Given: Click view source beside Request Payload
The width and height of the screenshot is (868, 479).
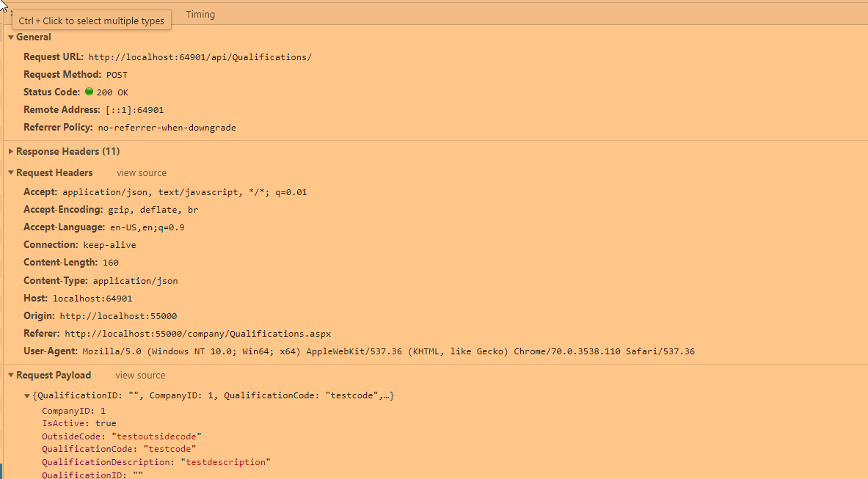Looking at the screenshot, I should coord(140,376).
